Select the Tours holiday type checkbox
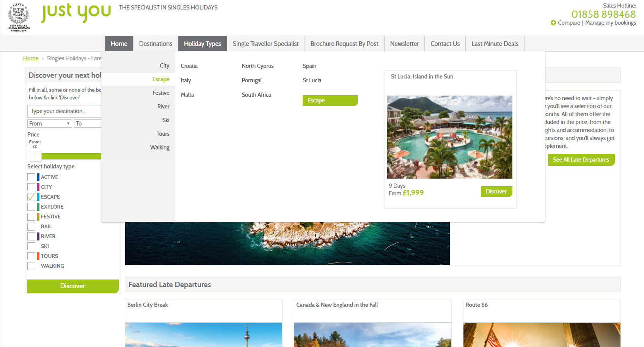This screenshot has height=347, width=644. (x=31, y=256)
